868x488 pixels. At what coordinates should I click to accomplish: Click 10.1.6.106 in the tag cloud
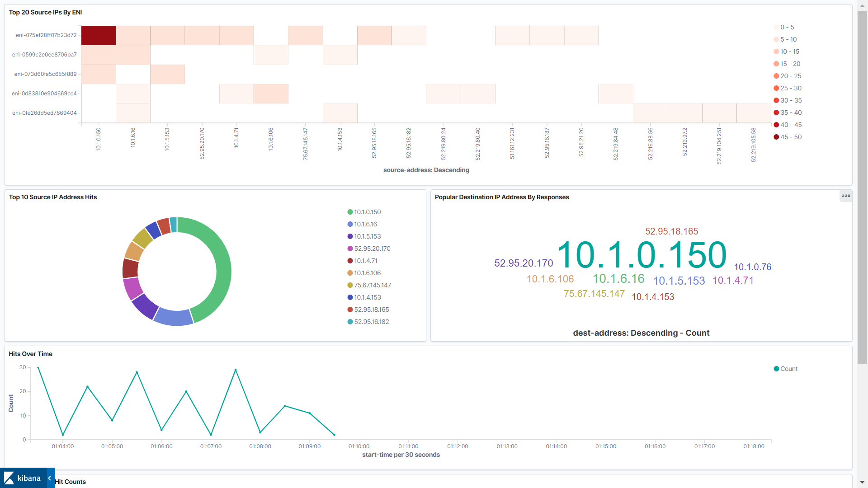[550, 279]
